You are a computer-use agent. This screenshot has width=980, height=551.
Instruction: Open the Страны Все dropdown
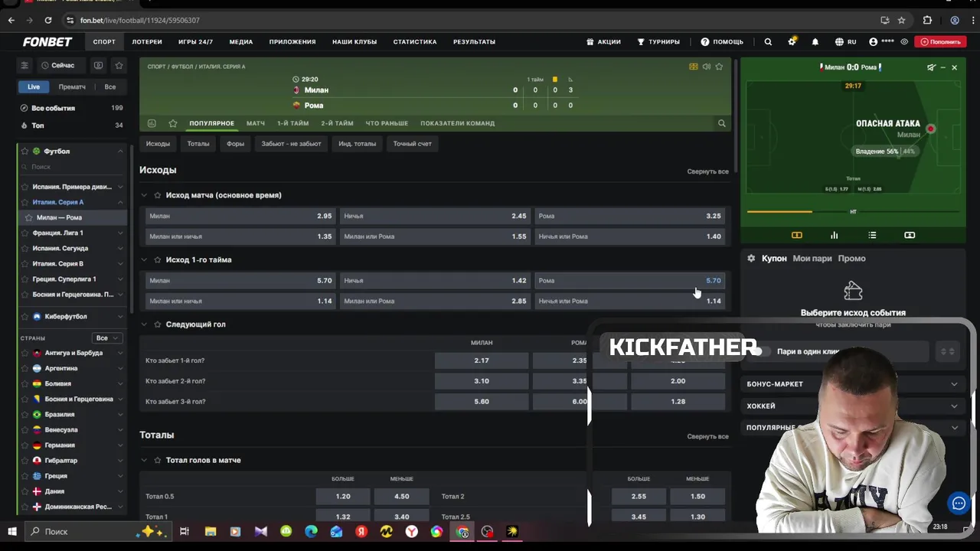tap(106, 338)
